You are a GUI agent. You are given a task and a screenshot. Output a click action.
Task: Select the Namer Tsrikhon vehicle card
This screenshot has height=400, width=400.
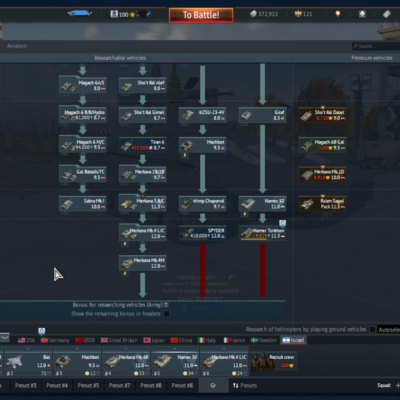pos(263,233)
